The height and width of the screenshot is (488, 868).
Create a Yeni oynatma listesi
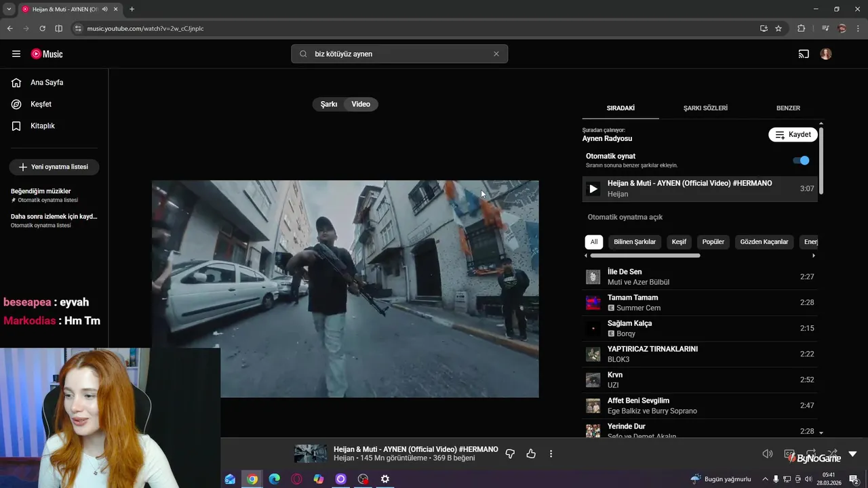[x=54, y=167]
